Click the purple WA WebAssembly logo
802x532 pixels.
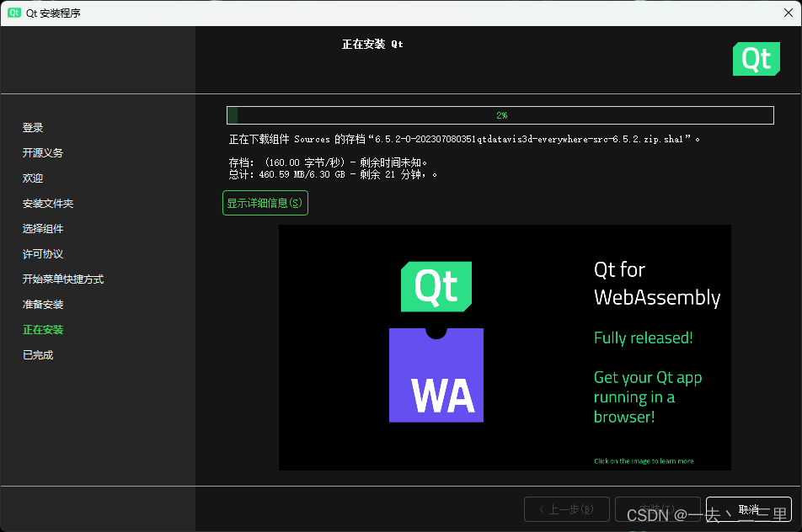point(436,375)
